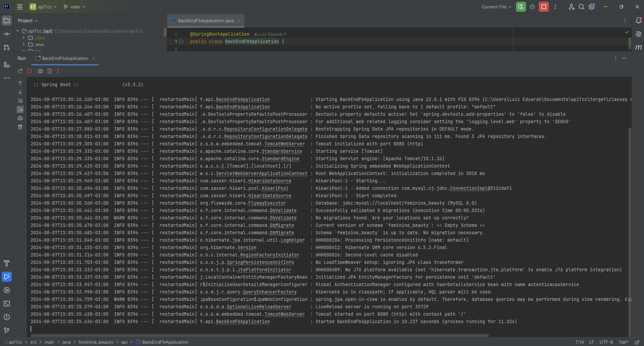Select the Run tool window icon
644x346 pixels.
point(7,277)
